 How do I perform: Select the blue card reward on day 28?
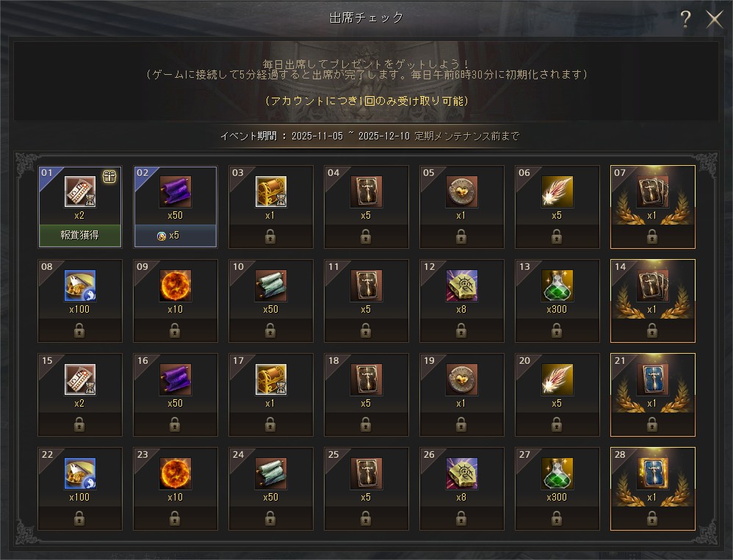pos(653,473)
